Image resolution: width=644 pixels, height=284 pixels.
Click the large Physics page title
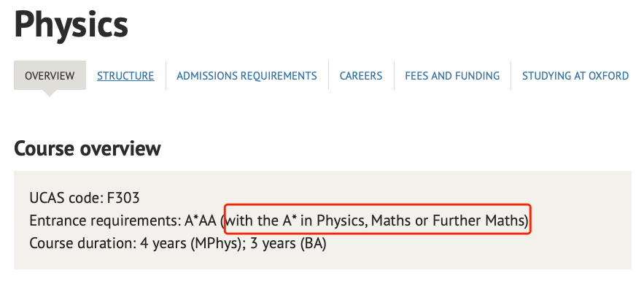[x=71, y=25]
